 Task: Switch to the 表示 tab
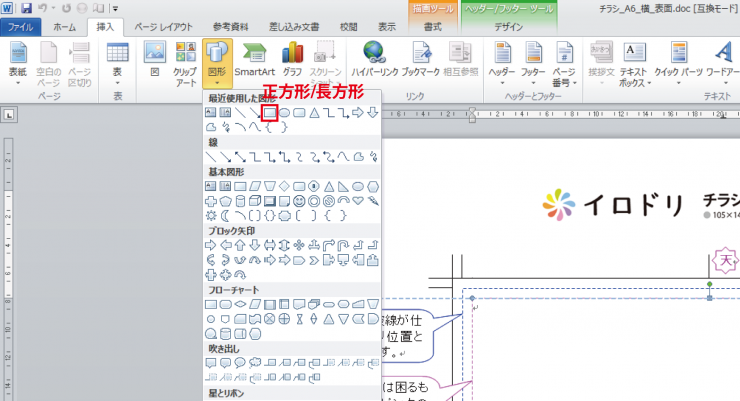pos(387,27)
